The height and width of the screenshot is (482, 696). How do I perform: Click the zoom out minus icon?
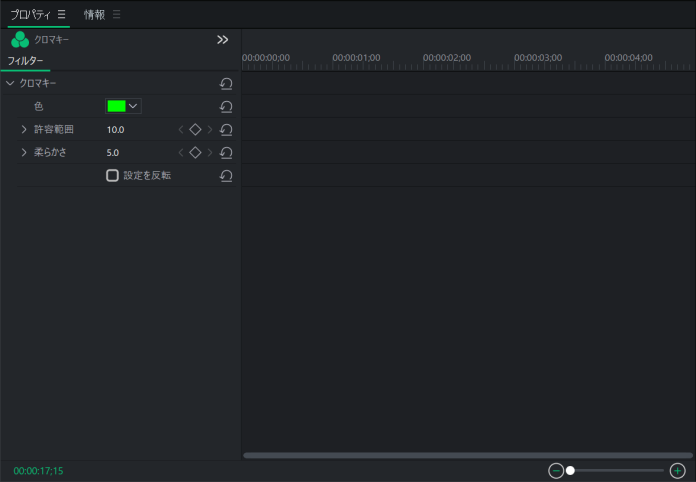(556, 470)
